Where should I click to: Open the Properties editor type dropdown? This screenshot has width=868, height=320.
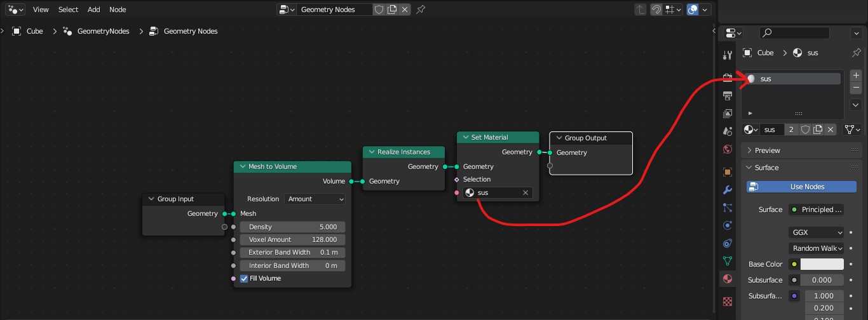point(734,32)
